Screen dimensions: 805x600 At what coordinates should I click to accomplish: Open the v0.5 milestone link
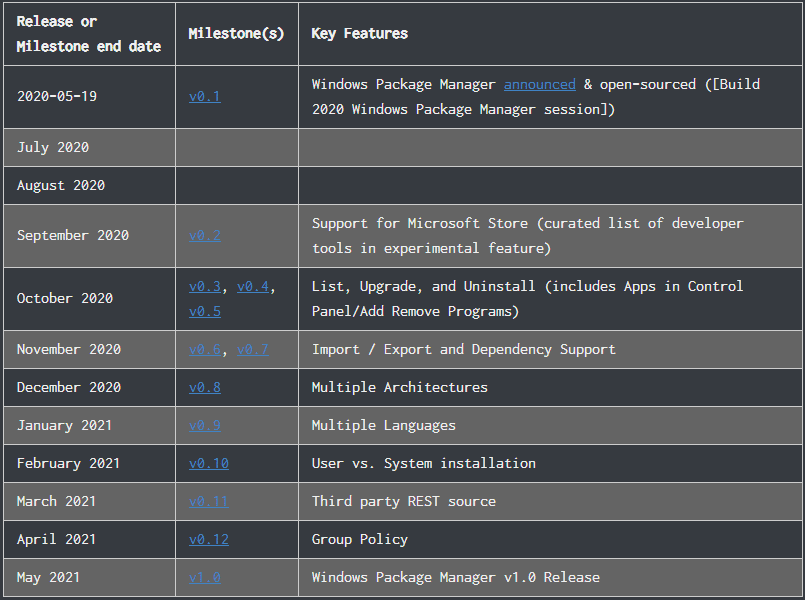tap(205, 312)
